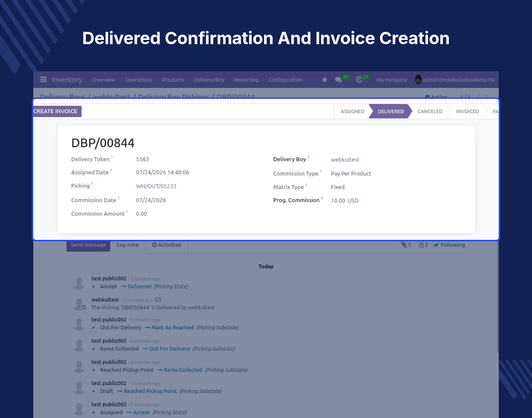
Task: Click the Delivery Boy field help question mark
Action: 308,157
